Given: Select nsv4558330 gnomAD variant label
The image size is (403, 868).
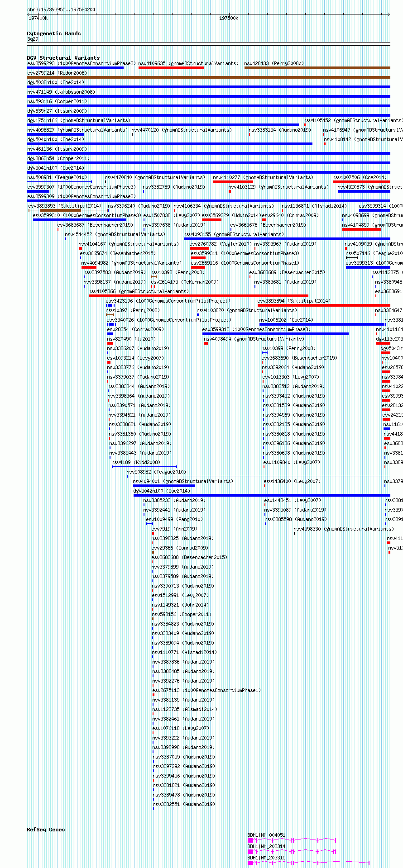Looking at the screenshot, I should coord(344,529).
